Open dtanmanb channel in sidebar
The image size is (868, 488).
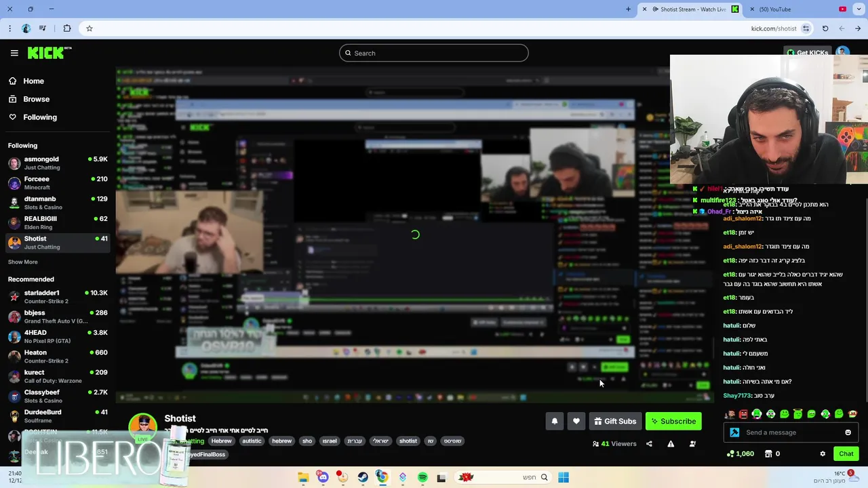(x=58, y=203)
